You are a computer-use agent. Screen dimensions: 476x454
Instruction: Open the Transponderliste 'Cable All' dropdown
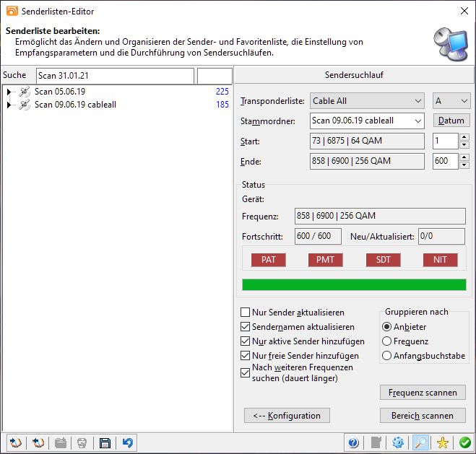(367, 101)
